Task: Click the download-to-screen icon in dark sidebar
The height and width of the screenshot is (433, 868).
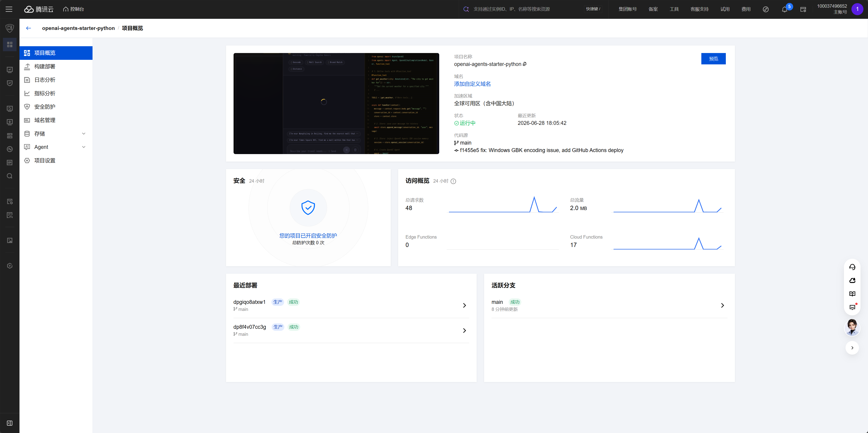Action: coord(10,122)
